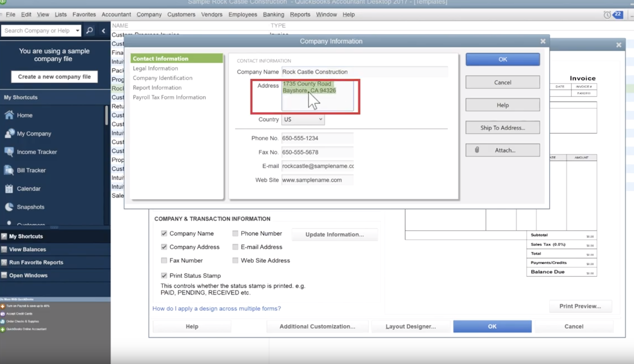Open the Employees menu
The width and height of the screenshot is (634, 364).
(x=243, y=14)
